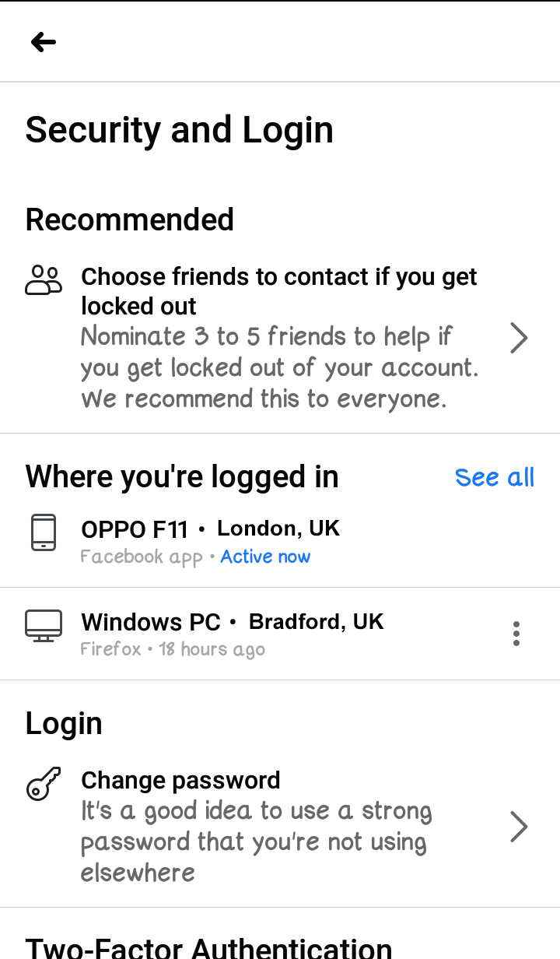Tap the back arrow icon

coord(44,42)
